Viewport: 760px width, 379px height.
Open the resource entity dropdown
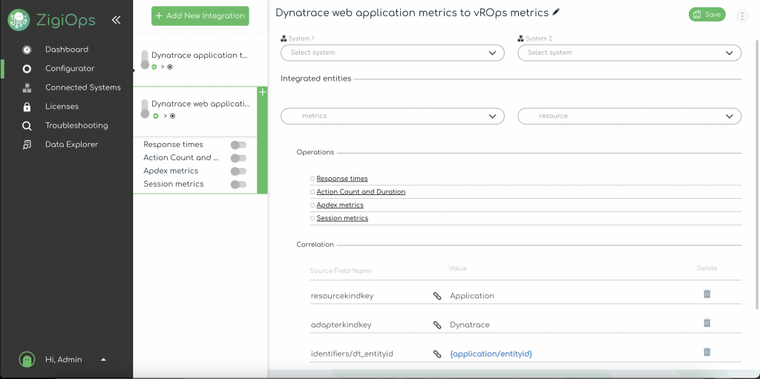tap(630, 116)
